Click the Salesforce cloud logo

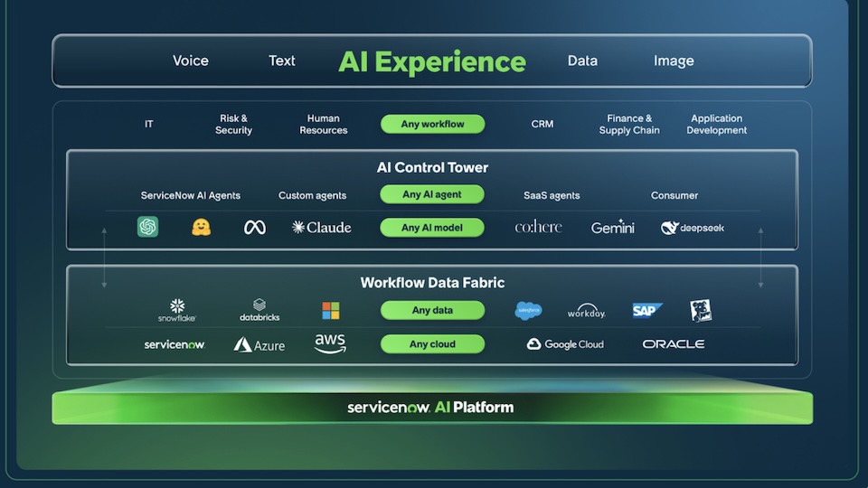click(x=528, y=311)
